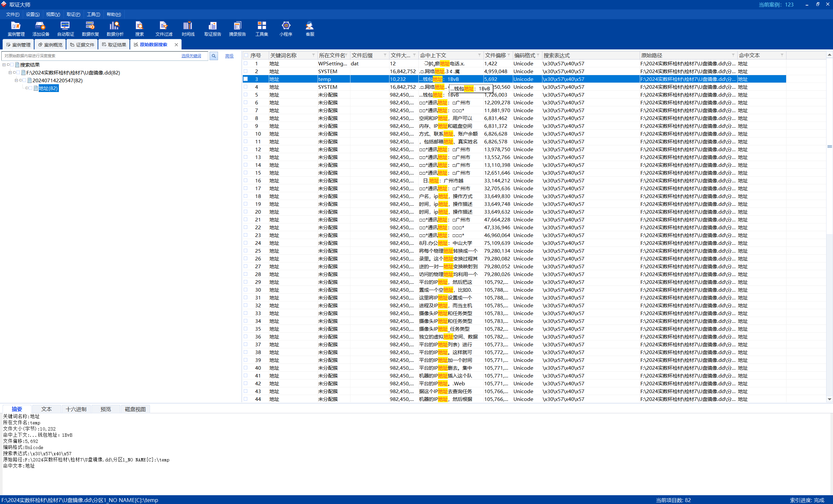The width and height of the screenshot is (833, 504).
Task: Check the checkbox for row 24
Action: (246, 243)
